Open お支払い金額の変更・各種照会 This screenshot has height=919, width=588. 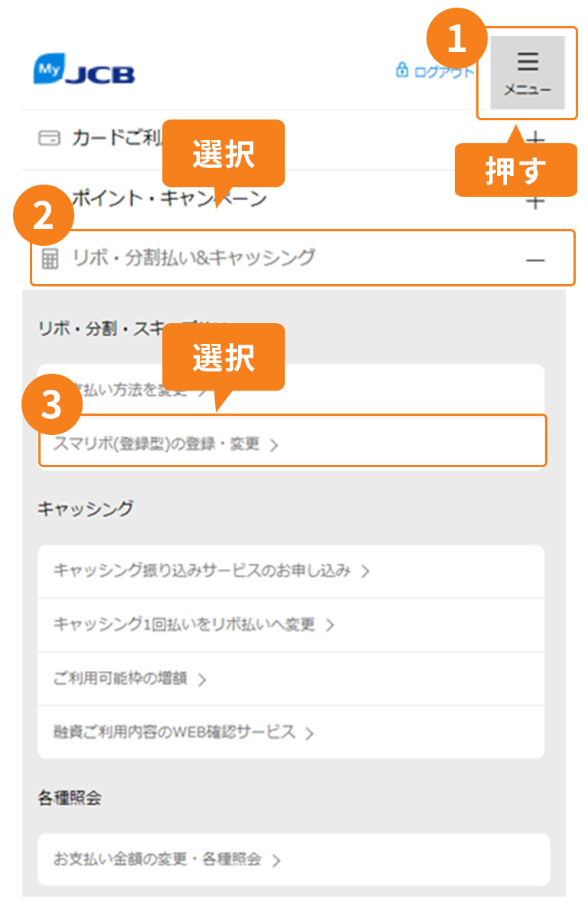coord(294,859)
